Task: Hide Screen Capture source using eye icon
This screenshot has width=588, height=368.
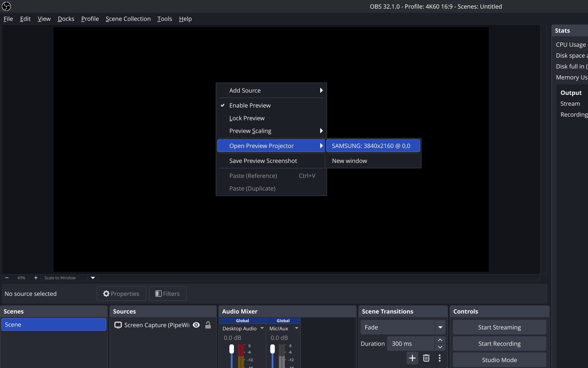Action: click(196, 325)
